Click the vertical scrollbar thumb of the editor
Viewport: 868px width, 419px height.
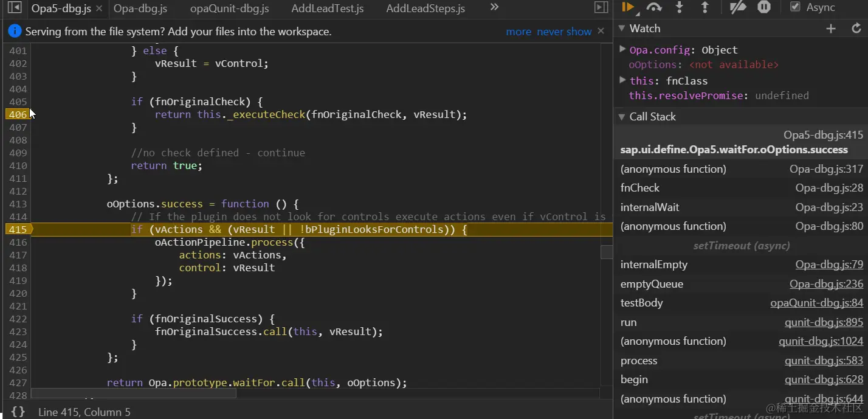606,252
